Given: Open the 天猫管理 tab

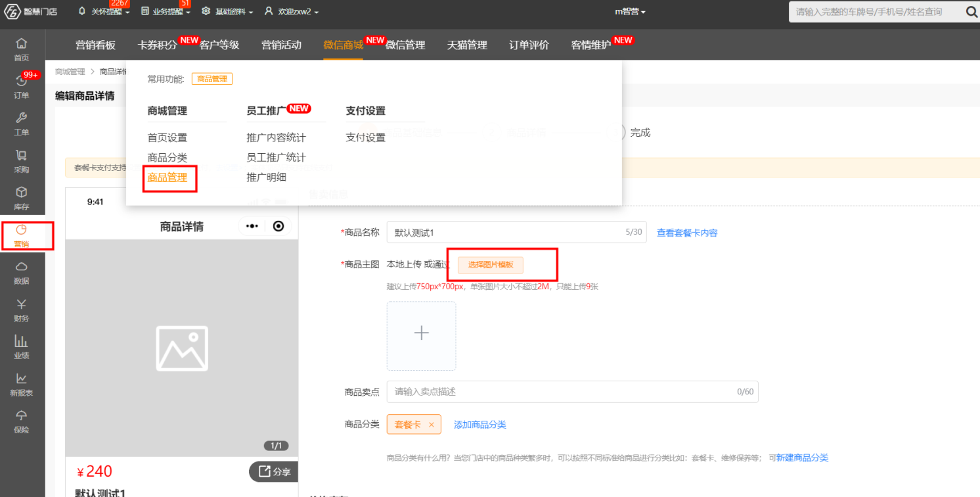Looking at the screenshot, I should pyautogui.click(x=467, y=45).
